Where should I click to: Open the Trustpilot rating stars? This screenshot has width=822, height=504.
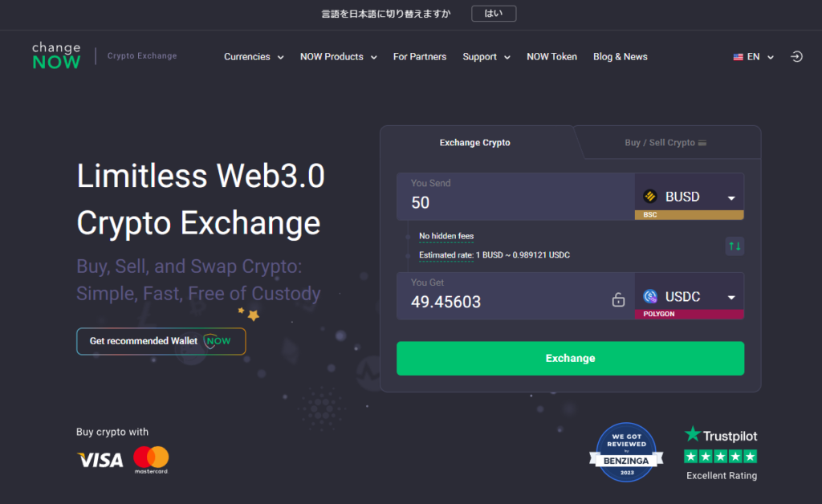pyautogui.click(x=720, y=456)
